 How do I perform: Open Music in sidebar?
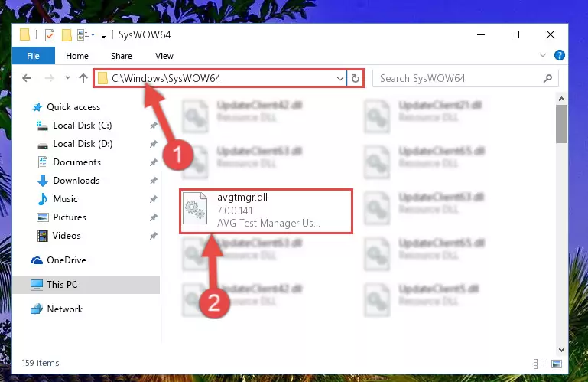[x=58, y=199]
